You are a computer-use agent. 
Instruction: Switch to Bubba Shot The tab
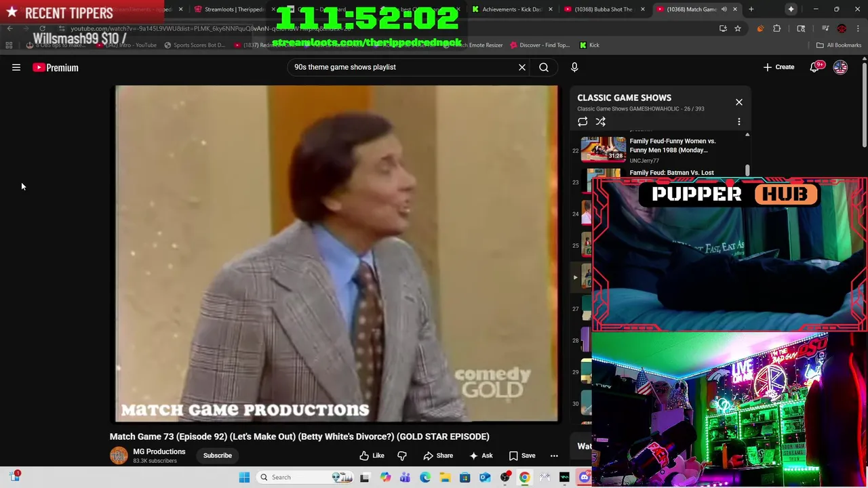(x=604, y=9)
